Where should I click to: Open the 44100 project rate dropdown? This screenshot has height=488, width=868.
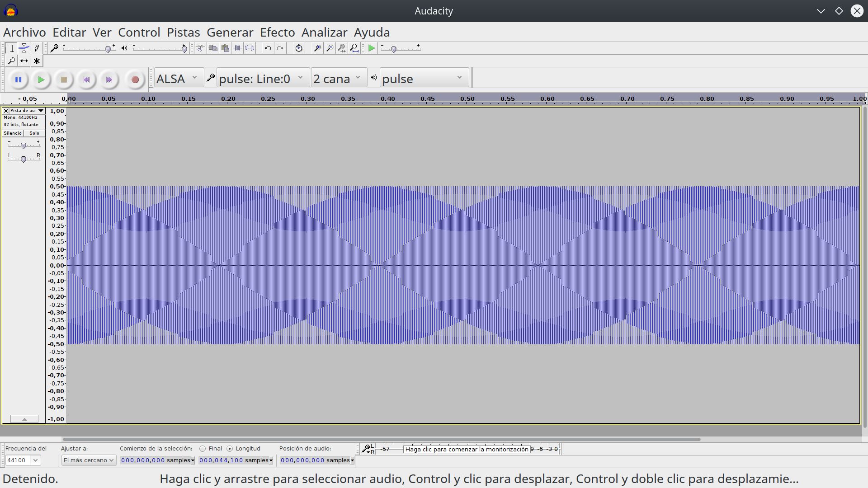(23, 460)
